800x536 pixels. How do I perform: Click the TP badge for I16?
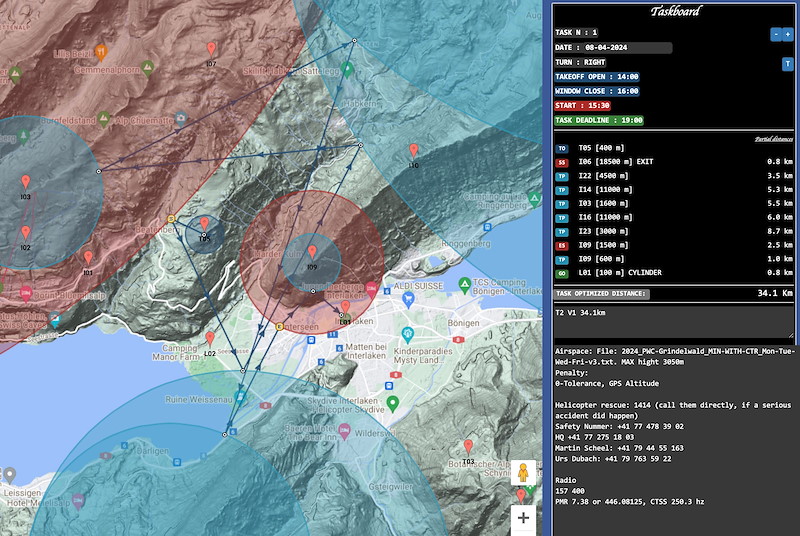(562, 218)
